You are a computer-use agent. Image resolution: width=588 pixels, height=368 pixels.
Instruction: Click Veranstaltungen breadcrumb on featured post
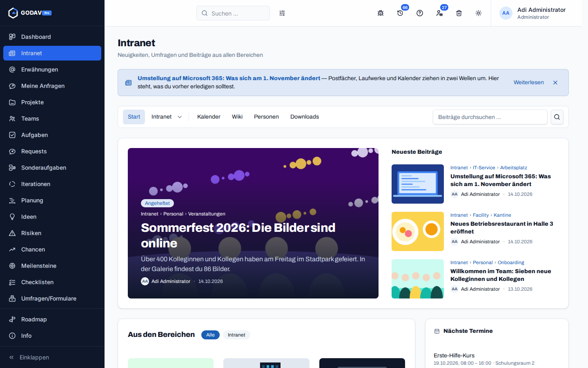(x=207, y=214)
